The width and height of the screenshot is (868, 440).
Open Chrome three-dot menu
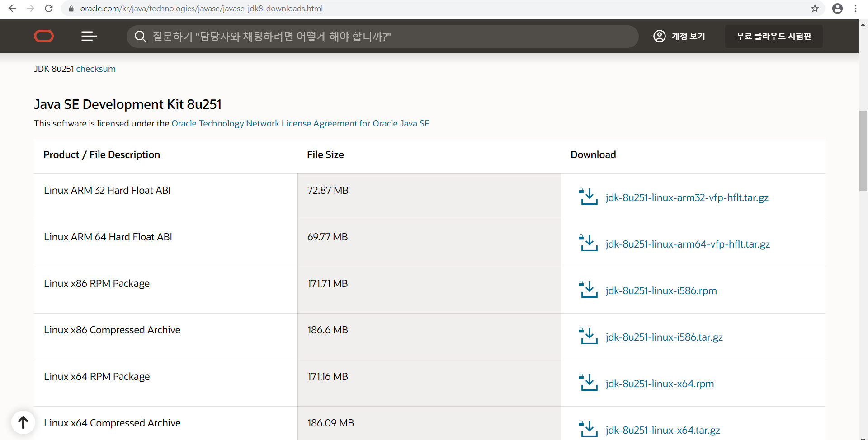pos(855,9)
